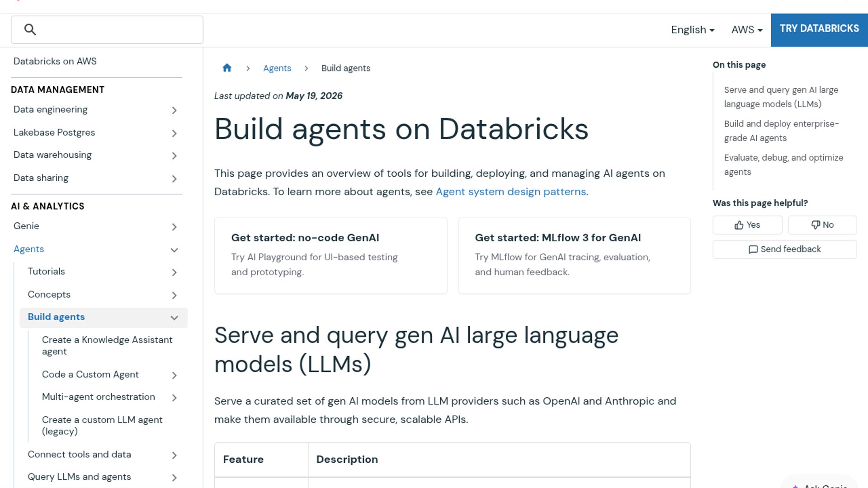The width and height of the screenshot is (868, 488).
Task: Expand the Lakebase Postgres chevron
Action: [x=175, y=133]
